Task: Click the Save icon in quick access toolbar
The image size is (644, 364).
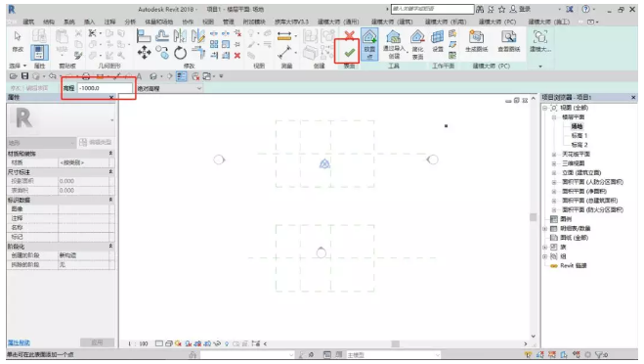Action: point(24,76)
